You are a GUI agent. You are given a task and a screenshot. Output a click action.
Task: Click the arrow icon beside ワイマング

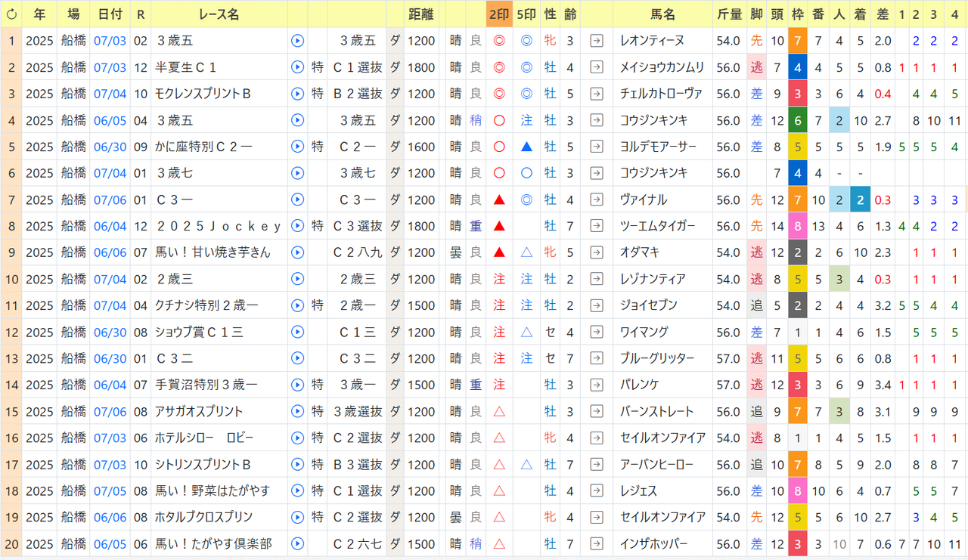pyautogui.click(x=597, y=332)
